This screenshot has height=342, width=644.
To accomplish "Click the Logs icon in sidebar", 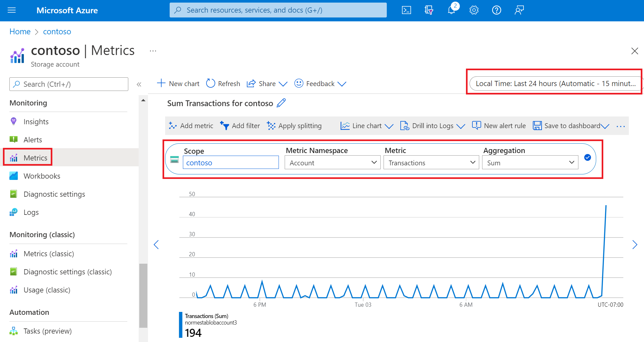I will click(14, 212).
